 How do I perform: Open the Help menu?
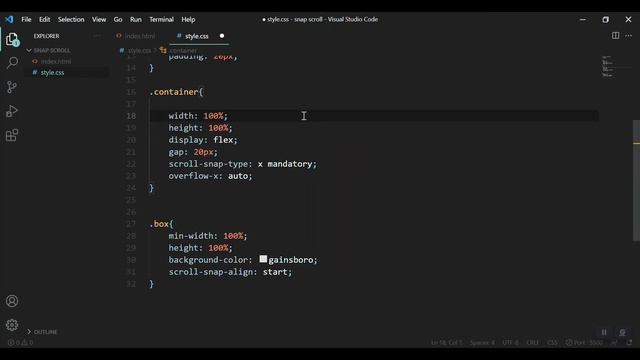(x=188, y=19)
